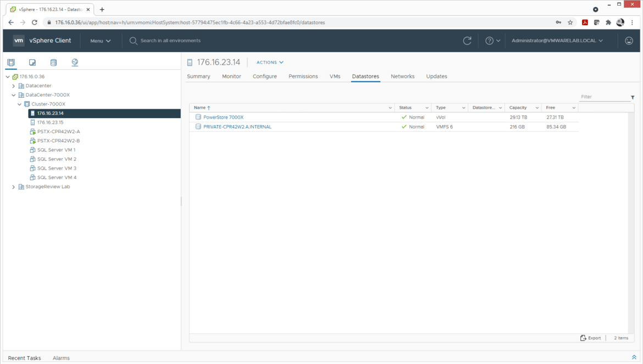Refresh the vSphere Client view

tap(467, 41)
